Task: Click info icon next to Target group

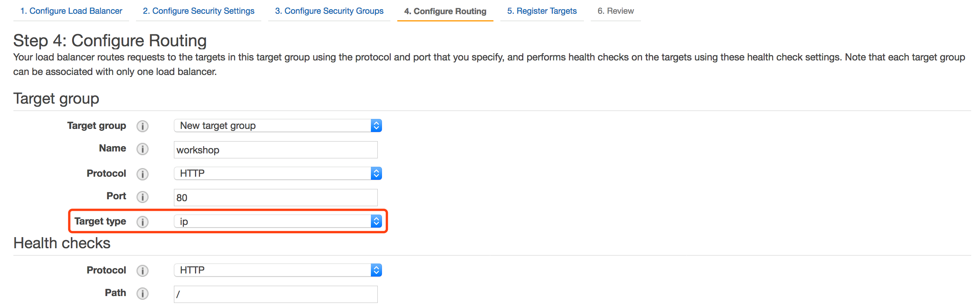Action: pos(143,126)
